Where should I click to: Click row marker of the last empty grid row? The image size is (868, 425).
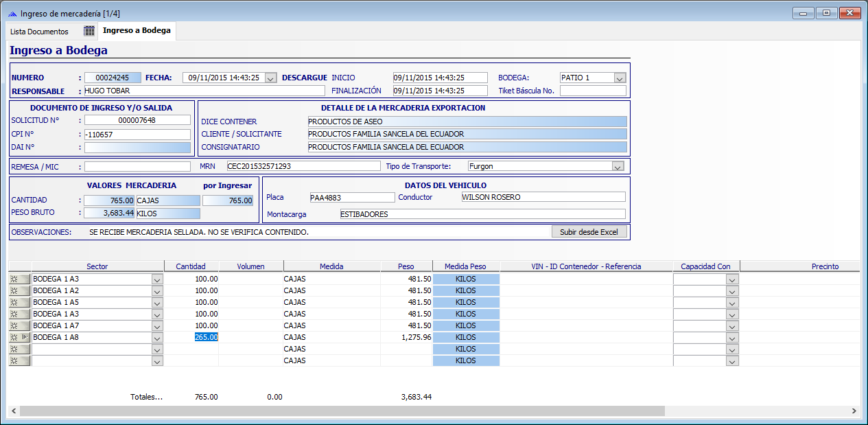19,361
